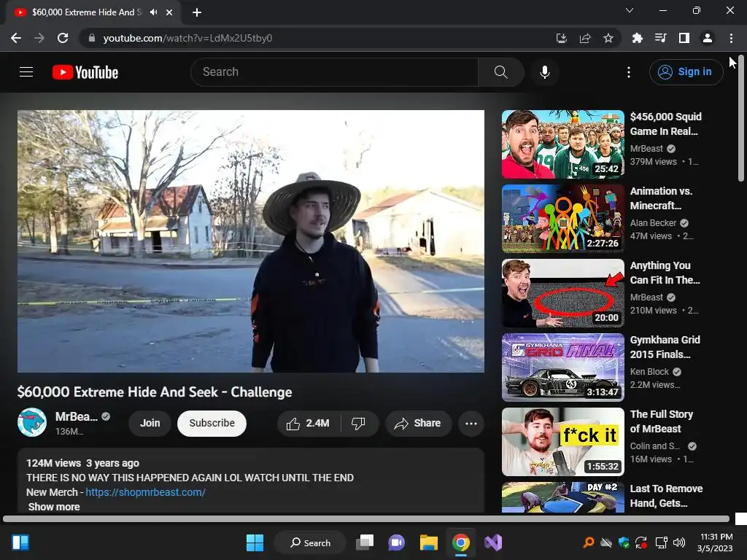Play the $456,000 Squid Game thumbnail

562,144
